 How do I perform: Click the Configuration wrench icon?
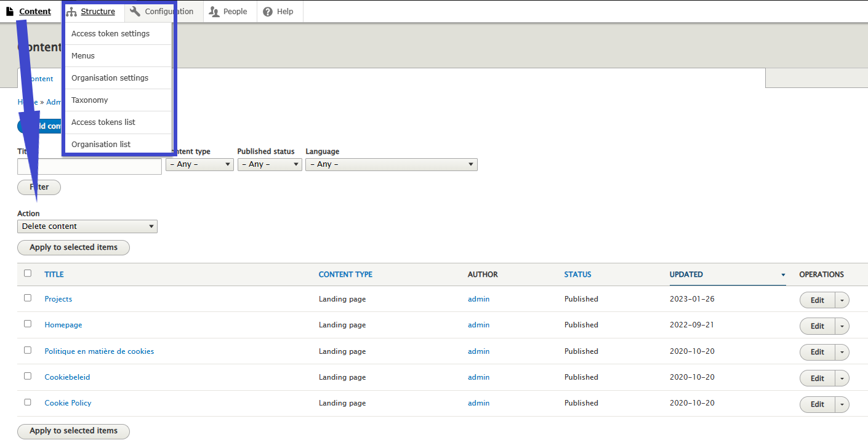coord(135,12)
